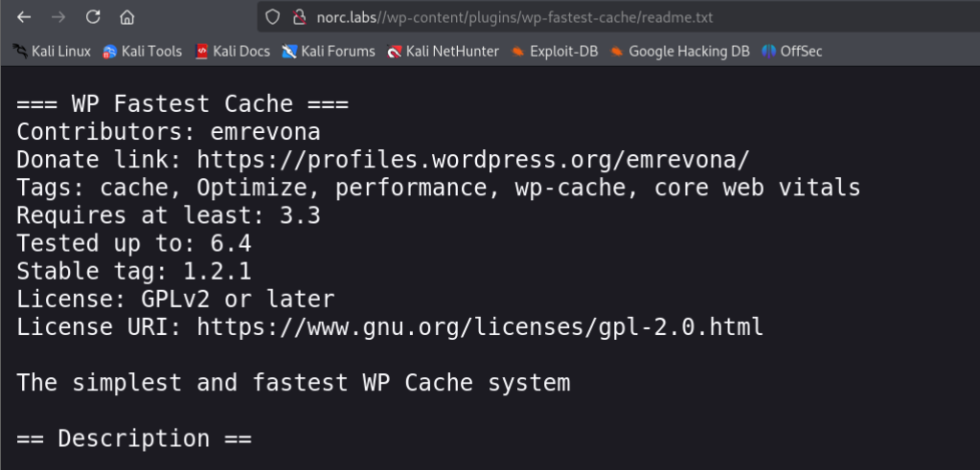Click the profiles.wordpress.org donate link text
The width and height of the screenshot is (980, 470).
coord(472,160)
